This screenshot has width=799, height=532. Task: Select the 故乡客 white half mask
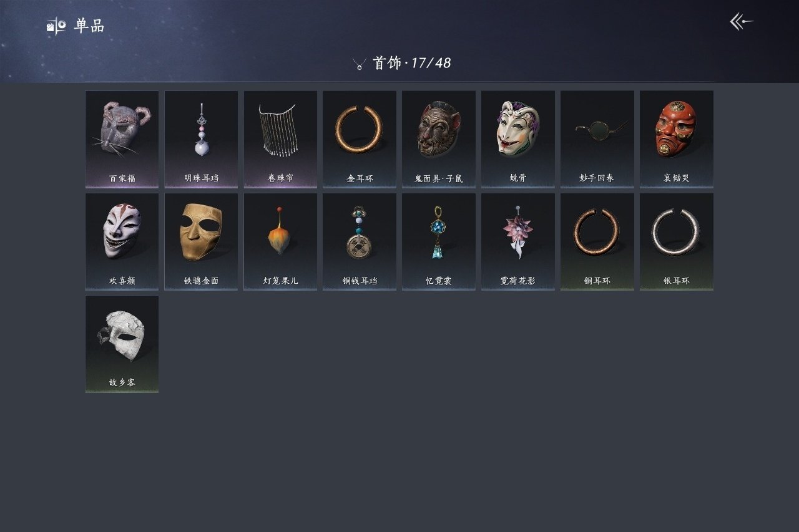122,344
